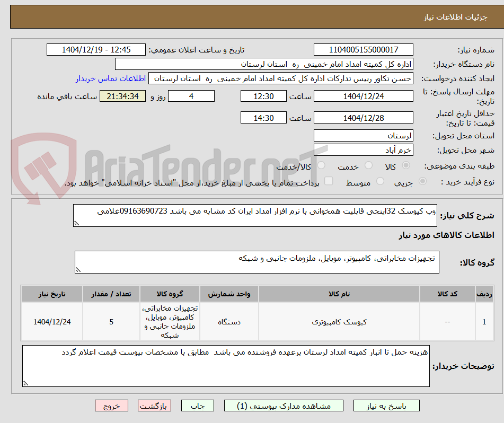Click the remaining days field showing 4
This screenshot has width=504, height=423.
pos(191,96)
